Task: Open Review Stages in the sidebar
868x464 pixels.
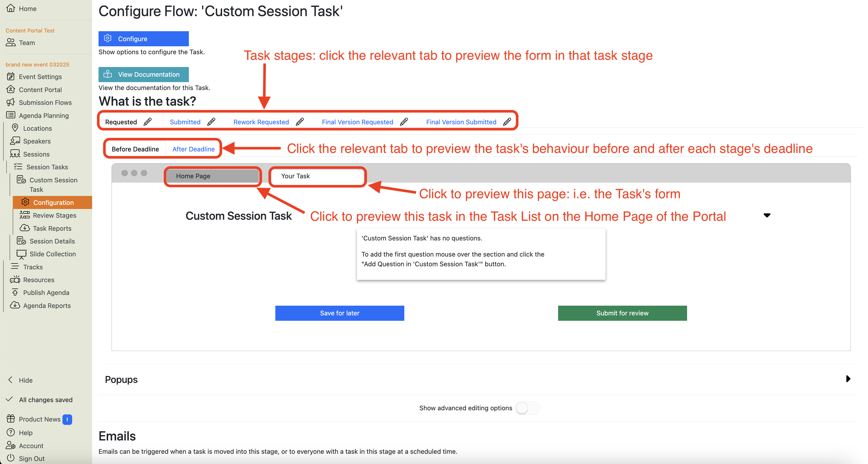Action: (54, 215)
